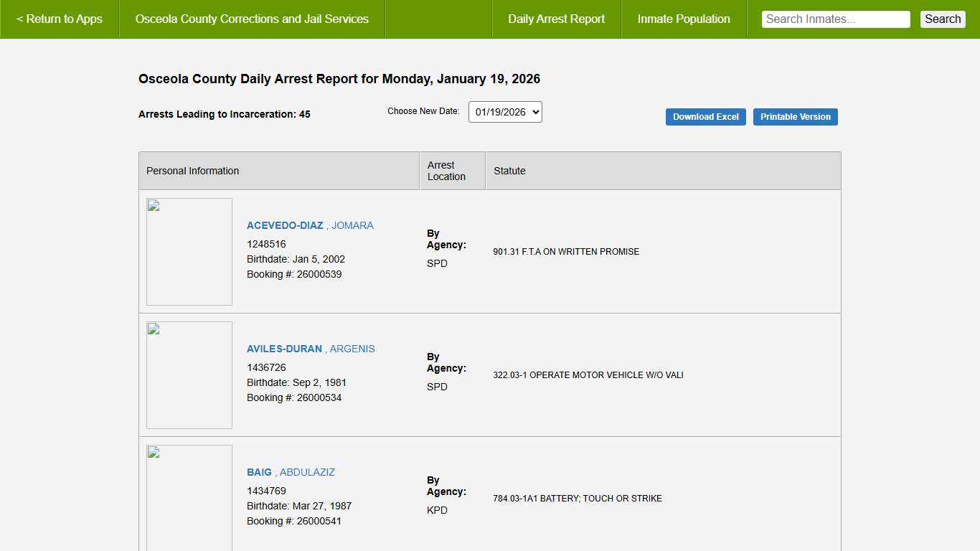Image resolution: width=980 pixels, height=551 pixels.
Task: Select the 784.03-1A1 battery statute text
Action: click(578, 499)
